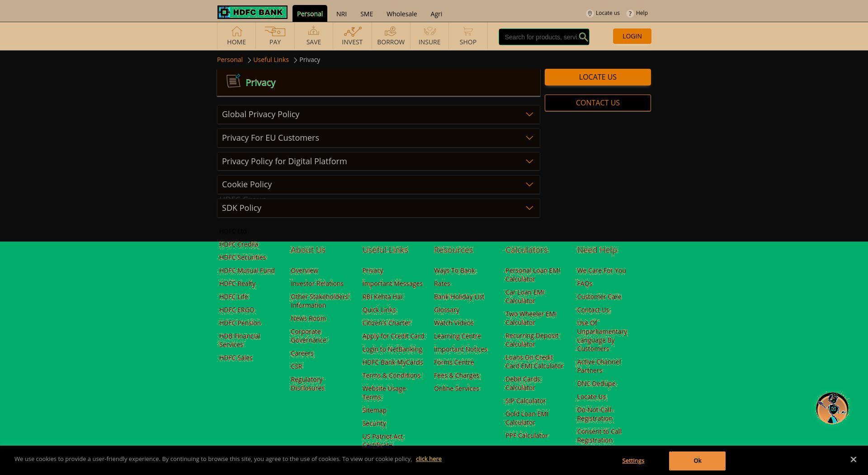
Task: Accept cookies with the Ok button
Action: pyautogui.click(x=697, y=461)
